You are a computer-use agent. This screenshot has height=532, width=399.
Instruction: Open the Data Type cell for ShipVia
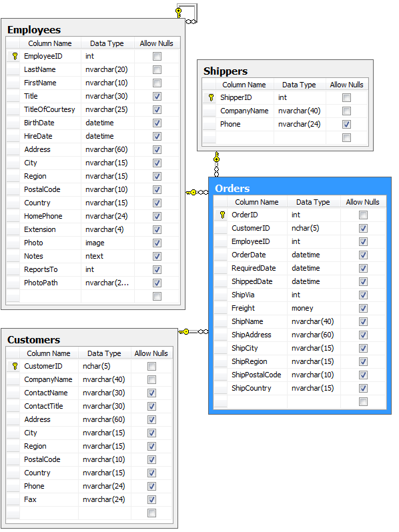pyautogui.click(x=314, y=295)
